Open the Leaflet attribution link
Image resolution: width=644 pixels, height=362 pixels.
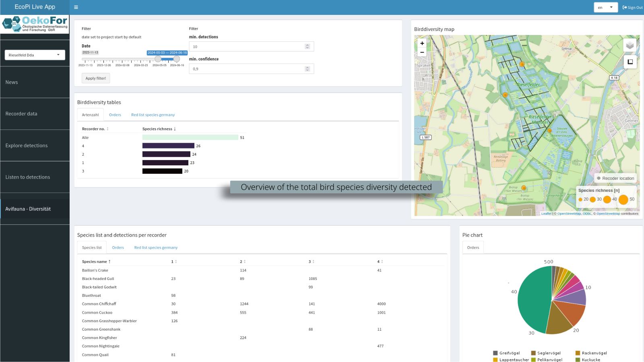[546, 214]
